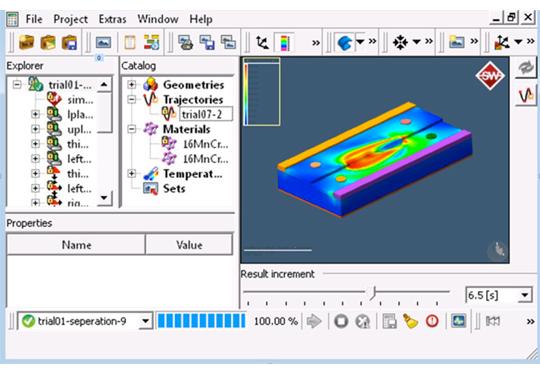Open the Project menu
The image size is (540, 375).
click(71, 19)
